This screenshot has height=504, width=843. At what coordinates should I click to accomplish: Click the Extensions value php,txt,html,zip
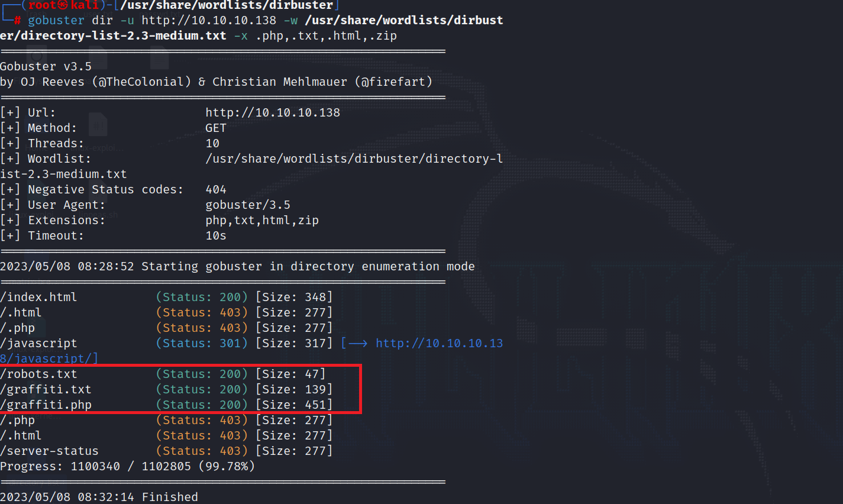pos(262,220)
